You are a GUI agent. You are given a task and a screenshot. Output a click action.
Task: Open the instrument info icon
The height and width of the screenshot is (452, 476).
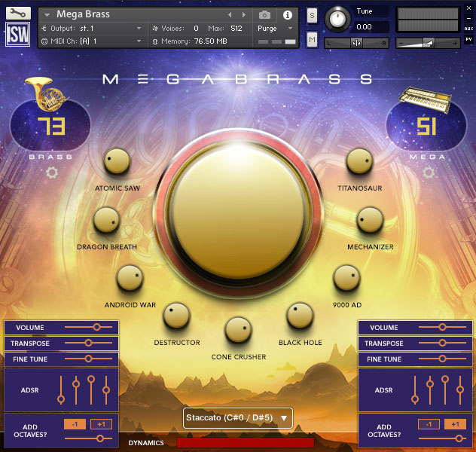(288, 14)
